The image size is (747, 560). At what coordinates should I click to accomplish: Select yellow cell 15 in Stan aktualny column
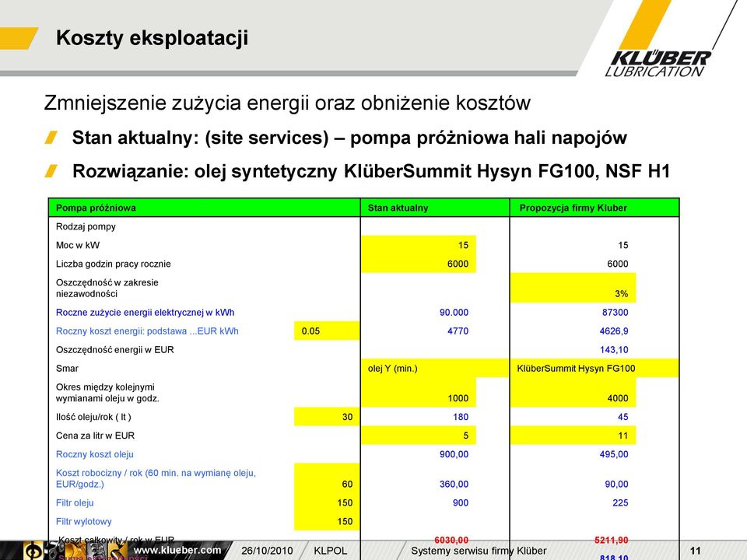click(x=419, y=245)
